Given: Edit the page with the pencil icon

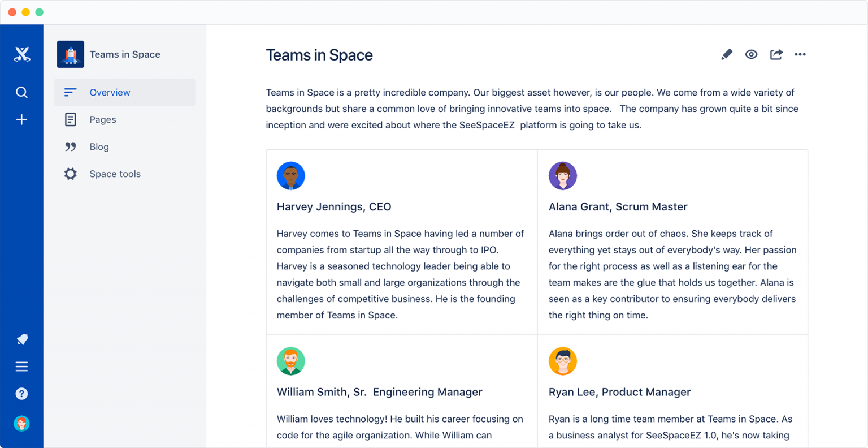Looking at the screenshot, I should tap(726, 54).
